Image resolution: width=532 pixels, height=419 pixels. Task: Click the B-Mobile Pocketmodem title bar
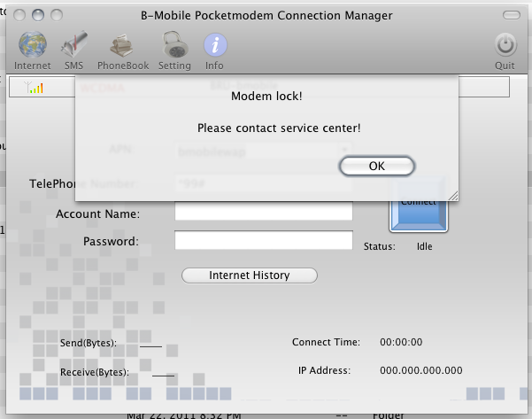point(266,16)
